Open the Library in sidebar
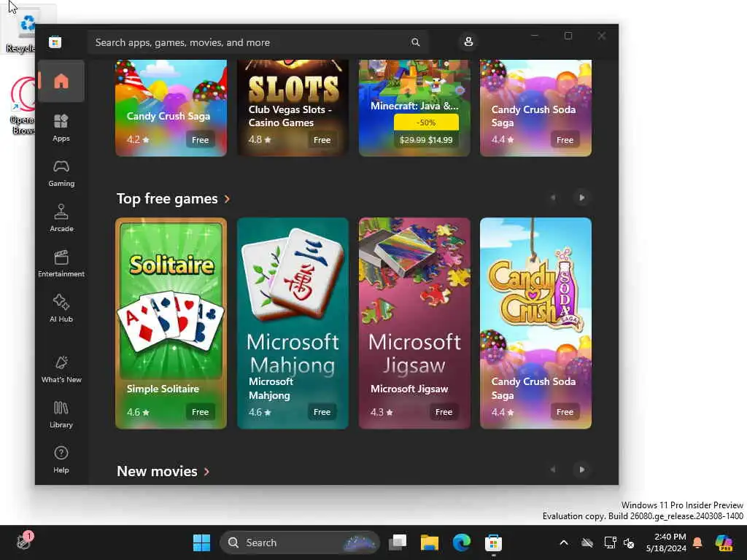Viewport: 747px width, 560px height. coord(61,414)
